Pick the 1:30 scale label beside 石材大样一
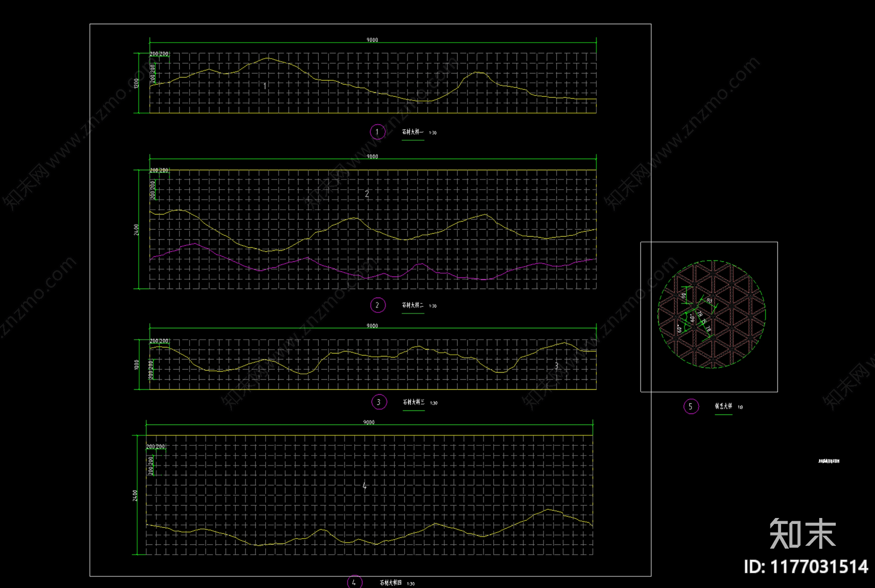 (433, 133)
